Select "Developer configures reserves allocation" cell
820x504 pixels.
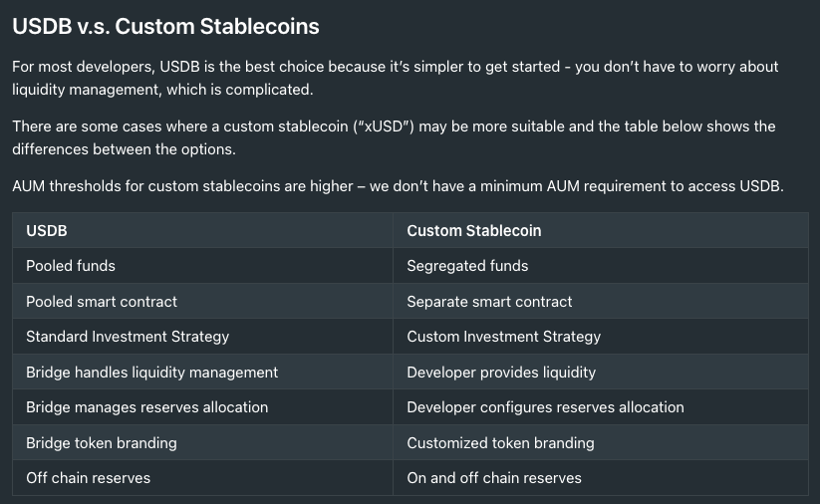[x=545, y=407]
